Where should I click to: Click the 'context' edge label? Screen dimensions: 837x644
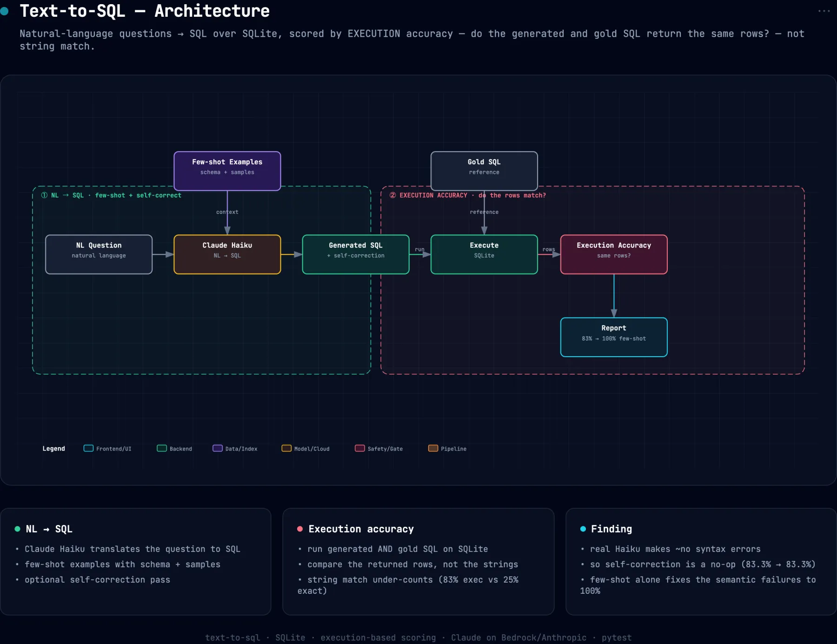pyautogui.click(x=227, y=212)
